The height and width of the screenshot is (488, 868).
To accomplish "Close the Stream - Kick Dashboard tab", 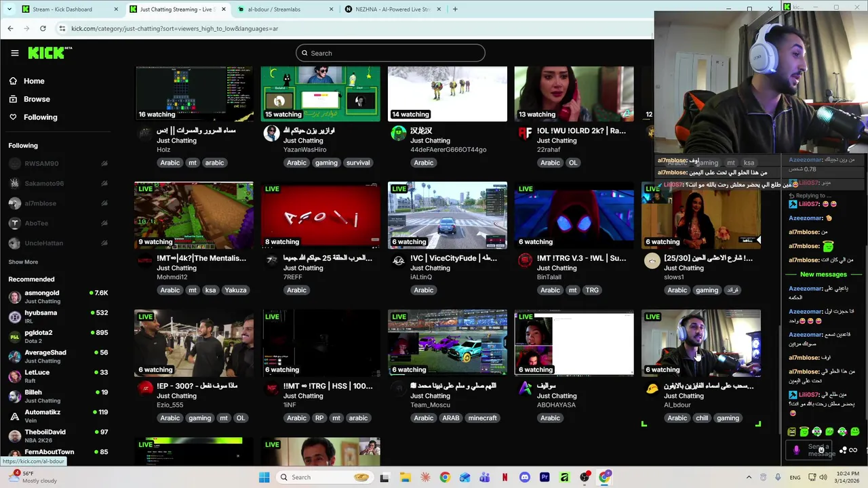I will tap(115, 9).
